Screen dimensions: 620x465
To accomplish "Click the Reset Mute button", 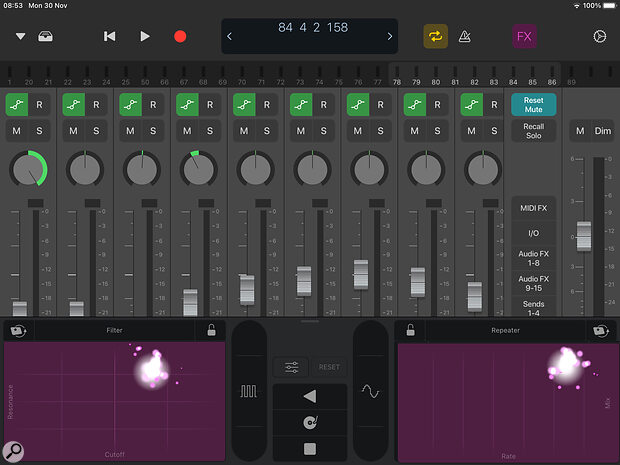I will tap(533, 105).
